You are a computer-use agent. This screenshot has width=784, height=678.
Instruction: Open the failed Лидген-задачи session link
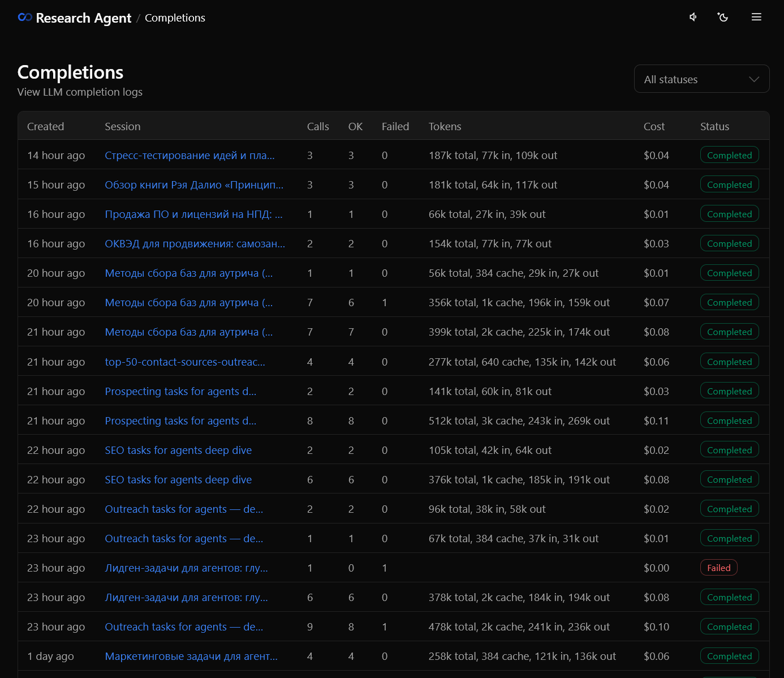click(186, 568)
